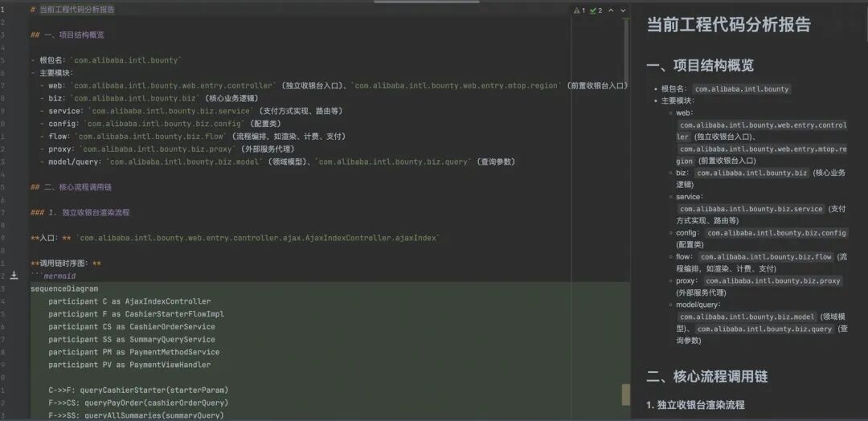Click the yellow warning indicator icon
The width and height of the screenshot is (868, 421).
click(576, 10)
